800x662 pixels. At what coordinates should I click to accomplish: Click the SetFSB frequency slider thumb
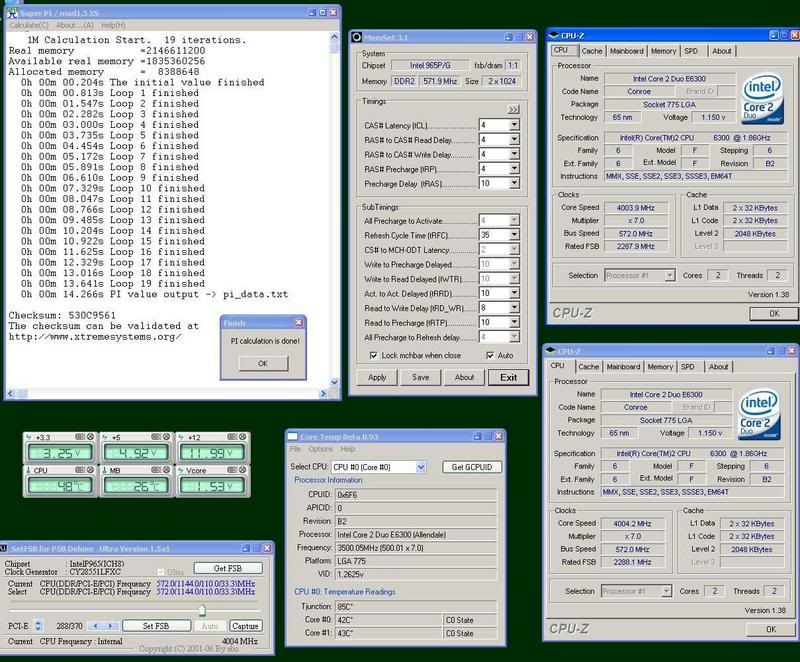(202, 610)
